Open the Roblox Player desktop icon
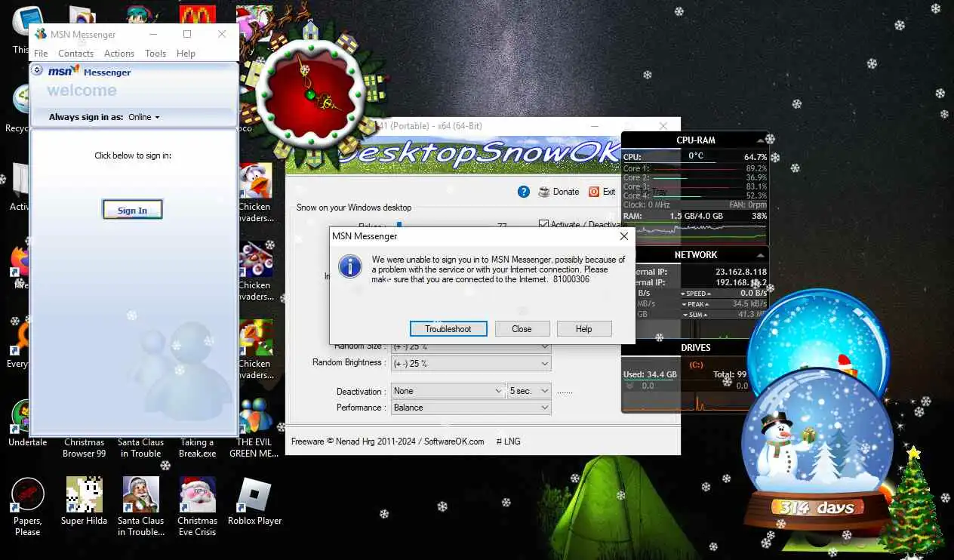The width and height of the screenshot is (954, 560). click(x=254, y=502)
